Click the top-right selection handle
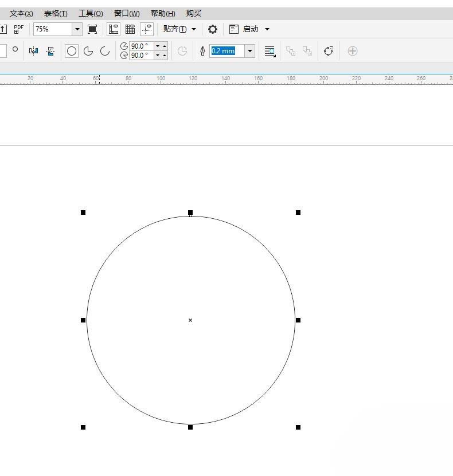This screenshot has width=453, height=476. click(x=298, y=213)
